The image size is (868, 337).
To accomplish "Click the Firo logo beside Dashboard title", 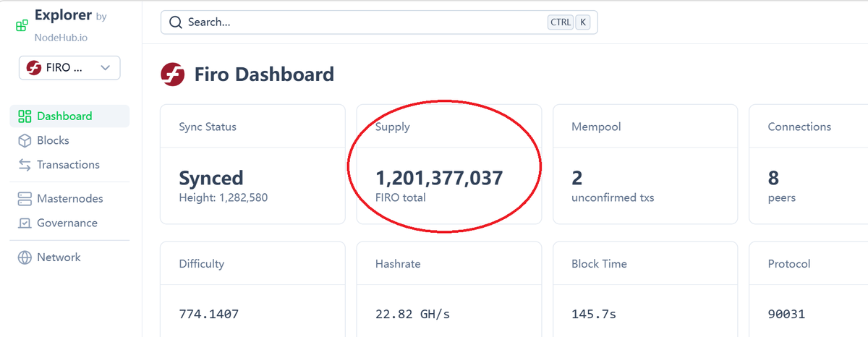I will click(173, 74).
